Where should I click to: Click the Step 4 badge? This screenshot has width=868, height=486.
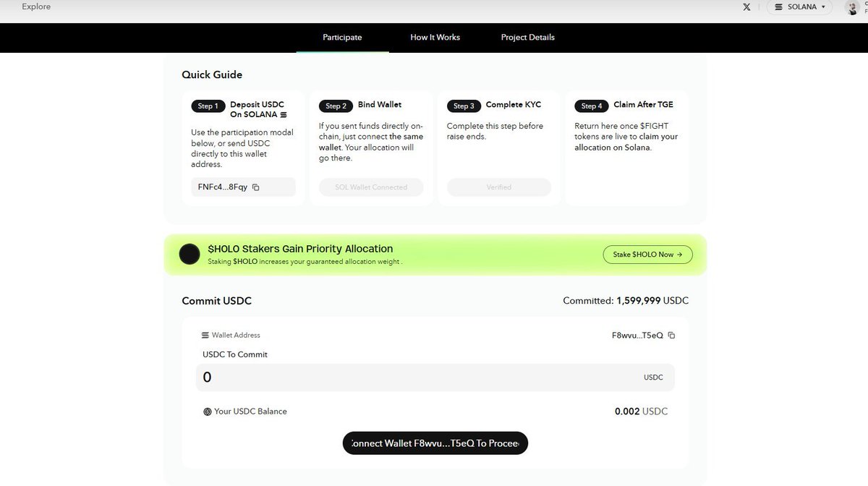coord(592,106)
